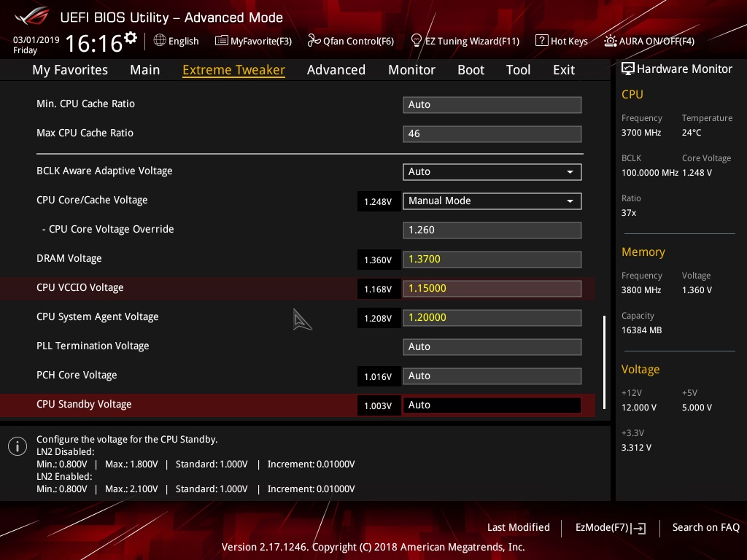Edit the Min. CPU Cache Ratio field

492,105
